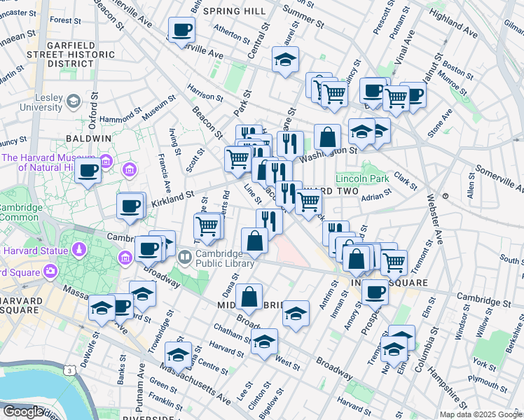Select graduation cap marker near Mid-Cambridge label

point(296,314)
